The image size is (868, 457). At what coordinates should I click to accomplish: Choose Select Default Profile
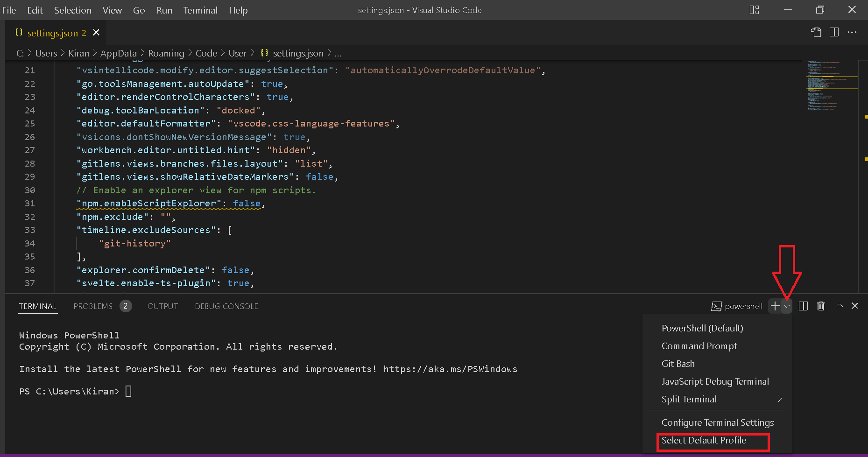pyautogui.click(x=704, y=440)
